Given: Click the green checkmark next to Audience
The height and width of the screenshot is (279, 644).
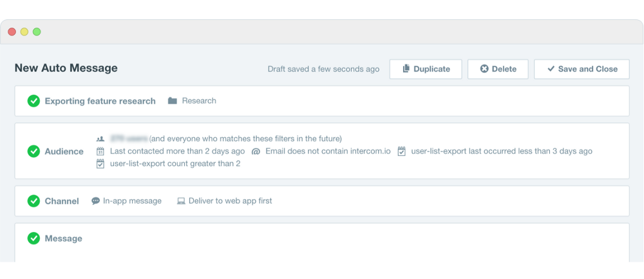Looking at the screenshot, I should [33, 151].
